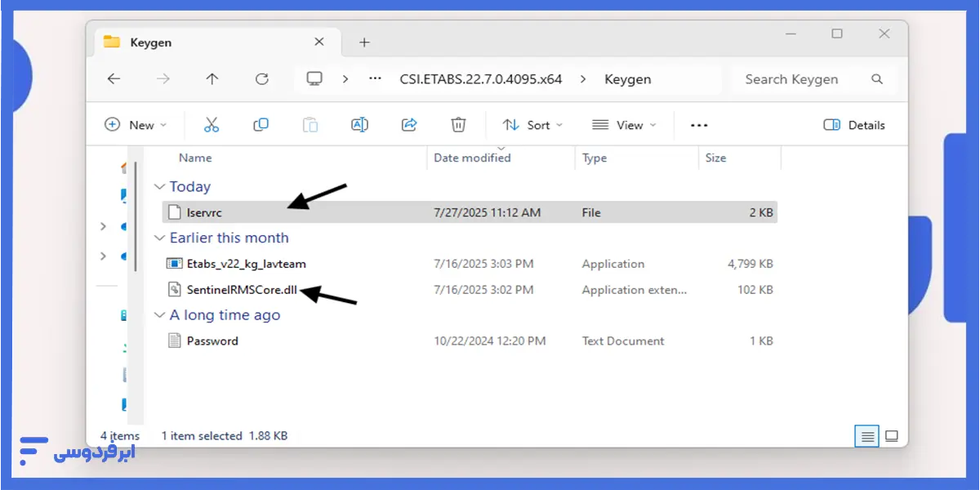
Task: Click the SentinelRMSCore.dll file icon
Action: tap(174, 290)
